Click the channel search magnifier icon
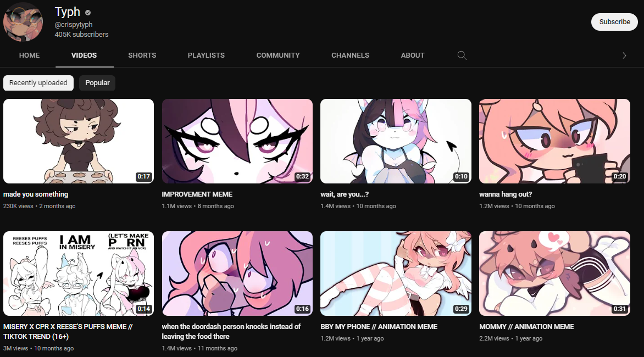Image resolution: width=644 pixels, height=357 pixels. pos(462,55)
